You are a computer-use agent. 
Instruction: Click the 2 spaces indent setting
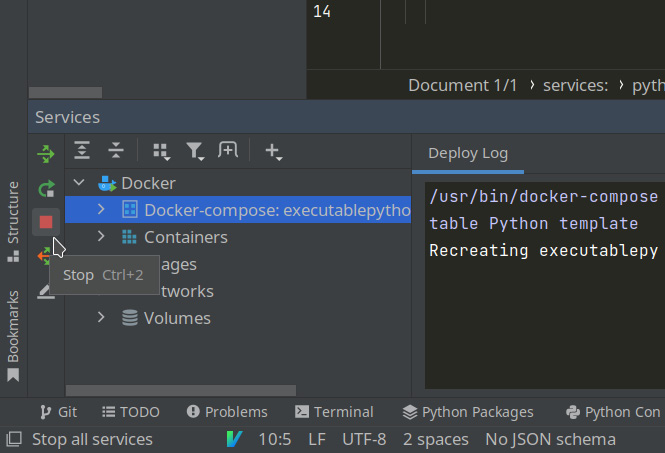click(436, 439)
